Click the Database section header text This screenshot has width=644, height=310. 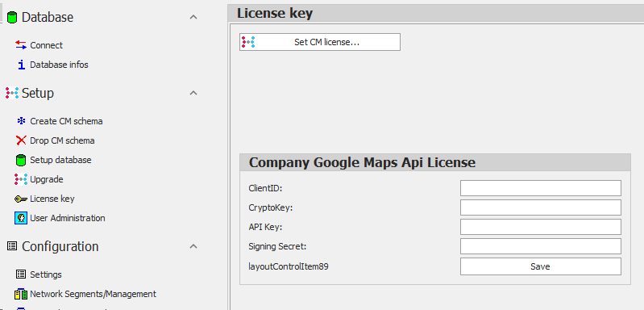tap(48, 17)
